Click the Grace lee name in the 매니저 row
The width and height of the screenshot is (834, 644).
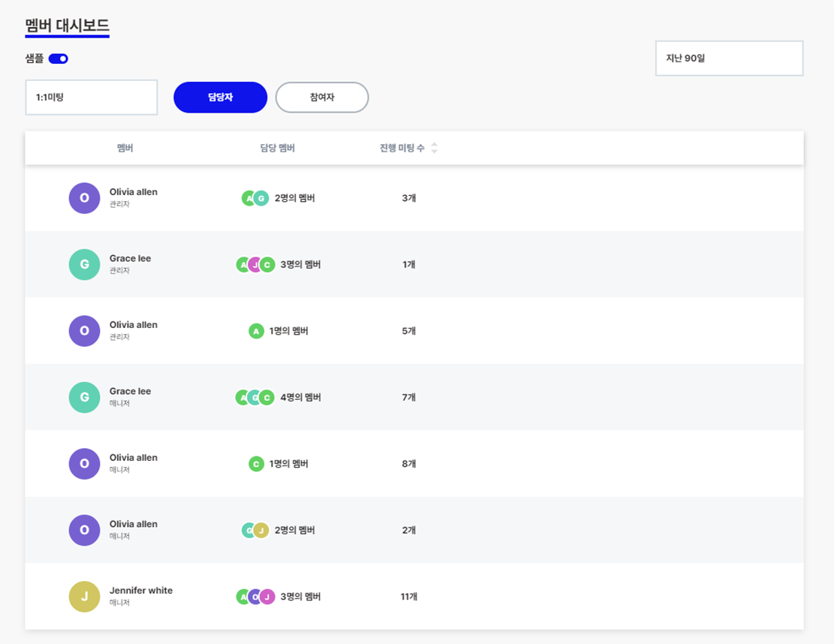(x=131, y=391)
